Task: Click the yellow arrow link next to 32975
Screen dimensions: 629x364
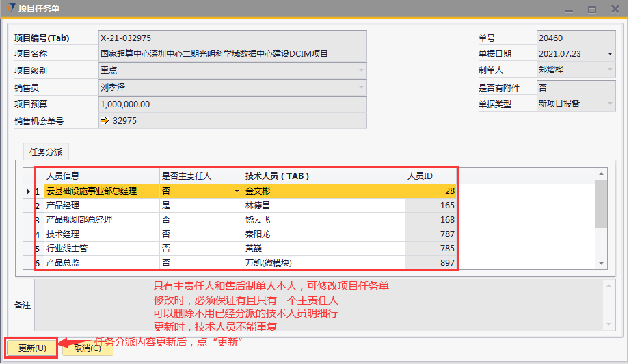Action: (x=105, y=121)
